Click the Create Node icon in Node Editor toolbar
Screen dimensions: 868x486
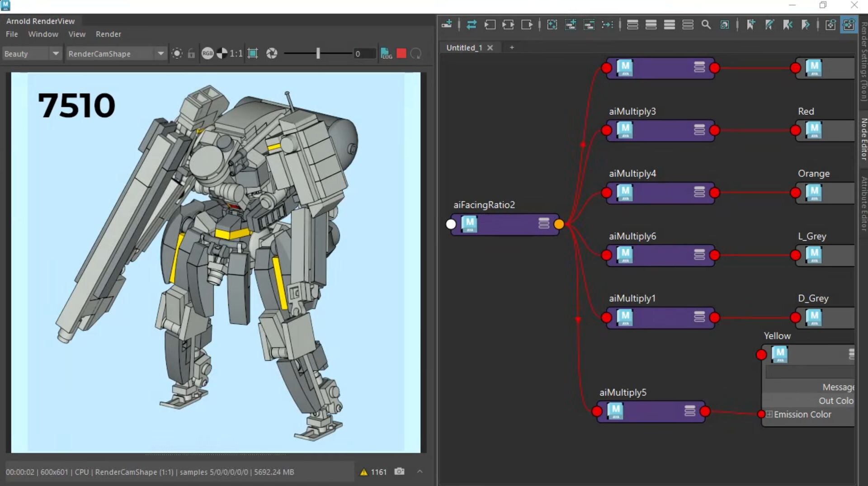[447, 25]
